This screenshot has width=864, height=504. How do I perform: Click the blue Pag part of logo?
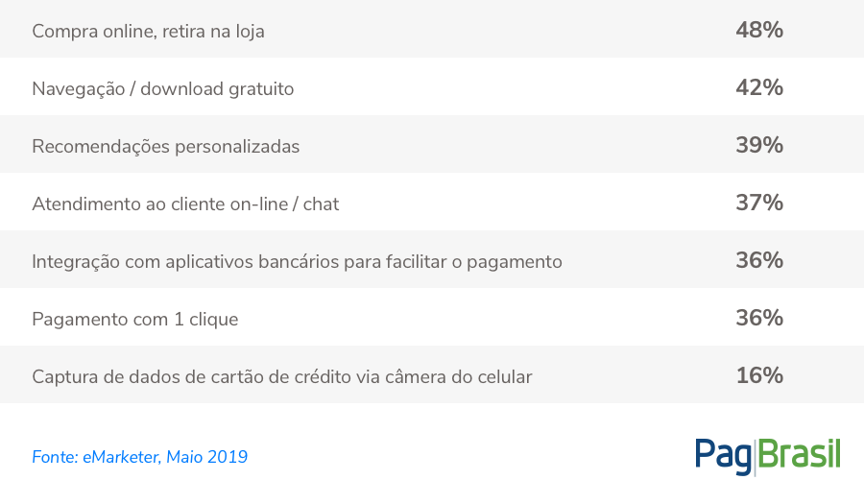click(x=723, y=457)
